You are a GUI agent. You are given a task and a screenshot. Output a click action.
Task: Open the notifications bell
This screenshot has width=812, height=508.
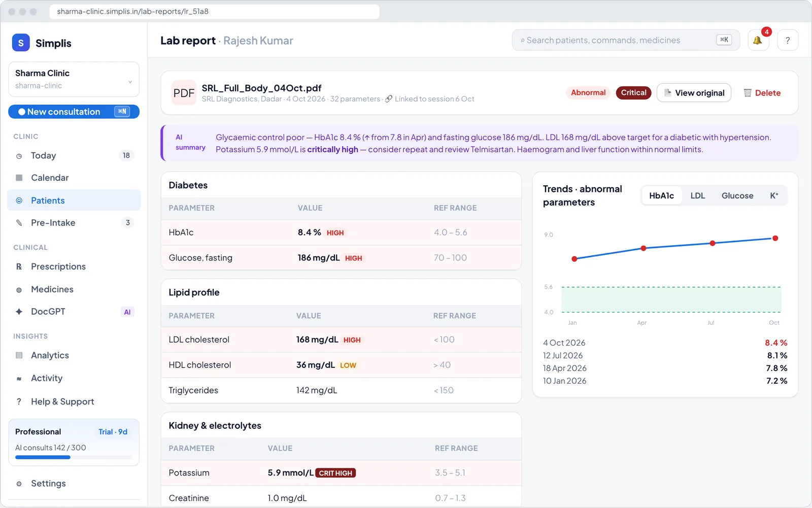(758, 40)
